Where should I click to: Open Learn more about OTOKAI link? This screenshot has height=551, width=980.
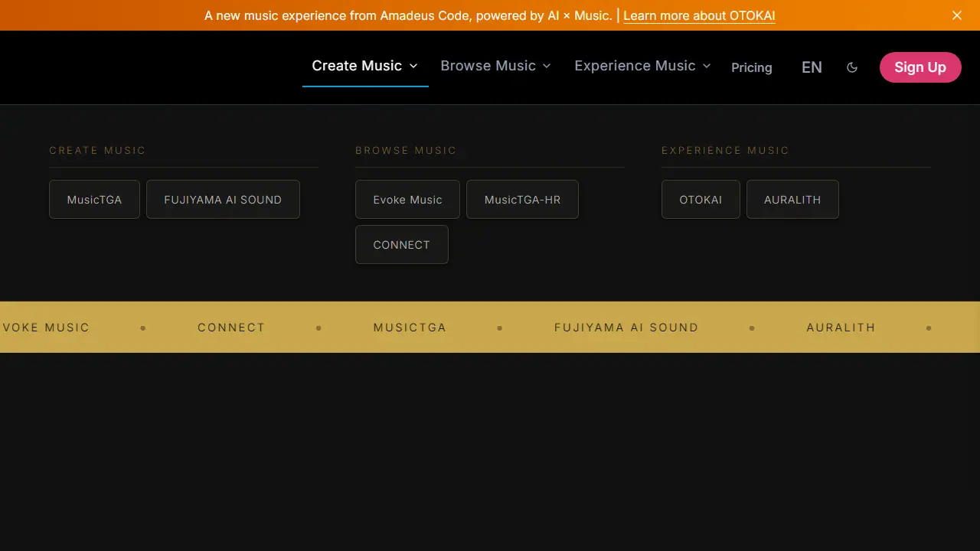tap(699, 15)
